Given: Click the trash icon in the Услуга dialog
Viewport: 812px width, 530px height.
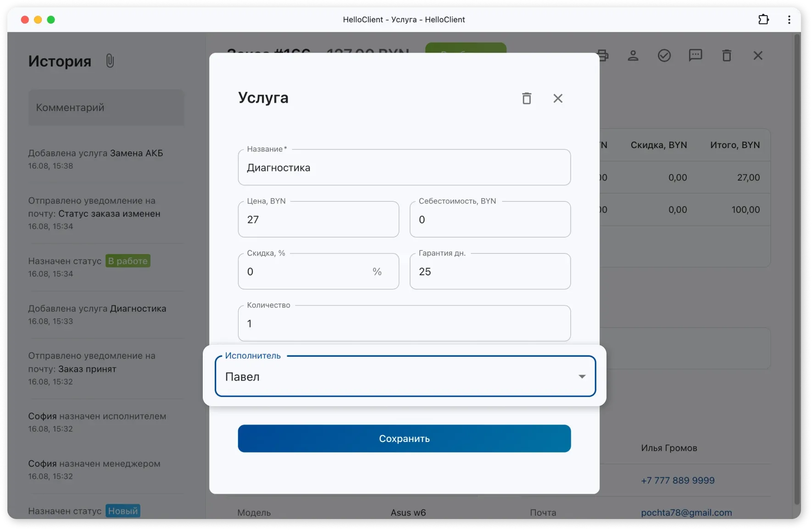Looking at the screenshot, I should point(527,98).
